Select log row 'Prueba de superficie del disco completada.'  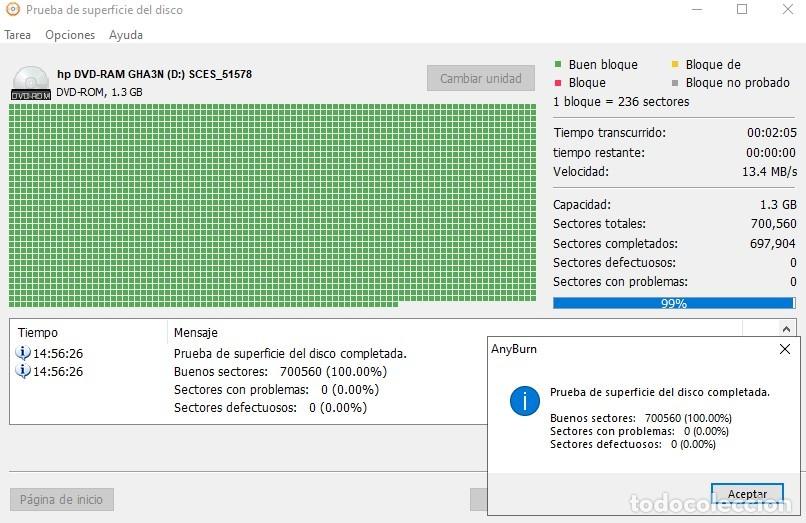290,353
